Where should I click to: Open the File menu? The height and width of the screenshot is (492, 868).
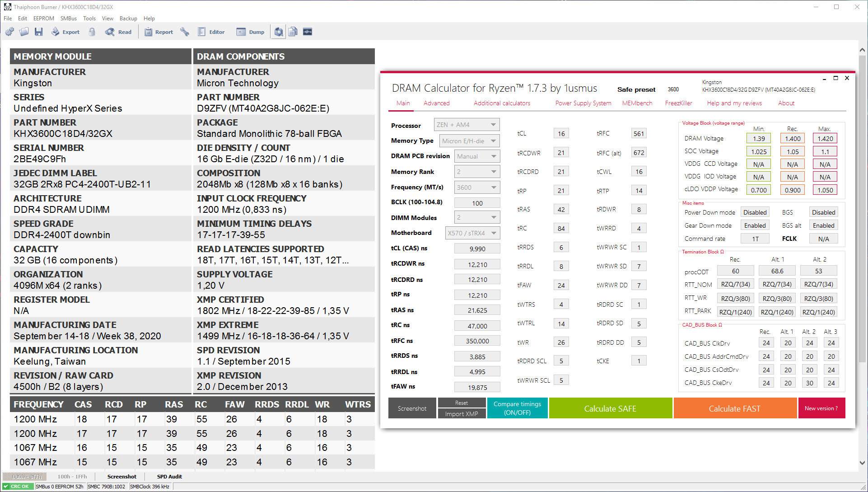point(8,19)
